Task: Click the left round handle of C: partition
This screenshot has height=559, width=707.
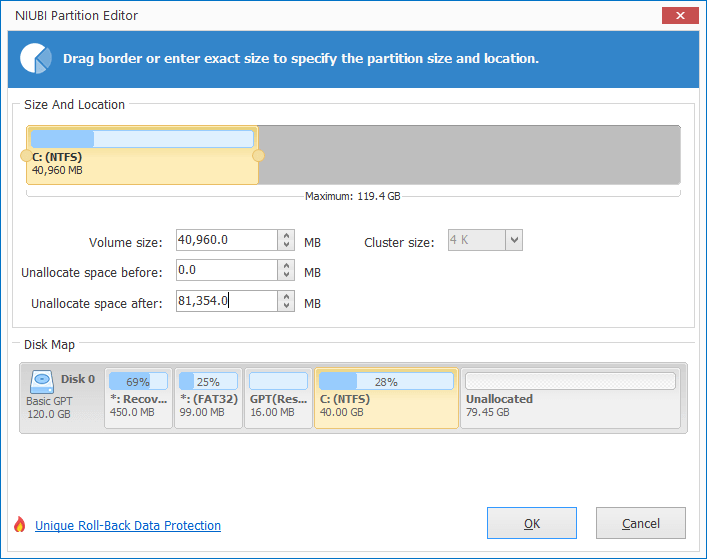Action: [26, 156]
